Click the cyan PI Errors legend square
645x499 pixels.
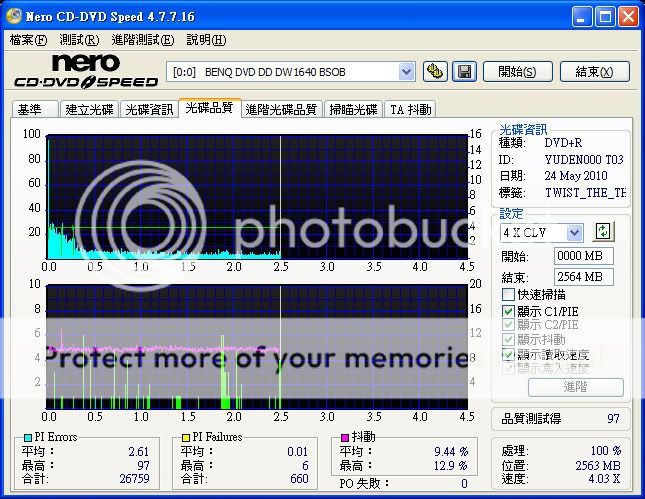tap(28, 437)
